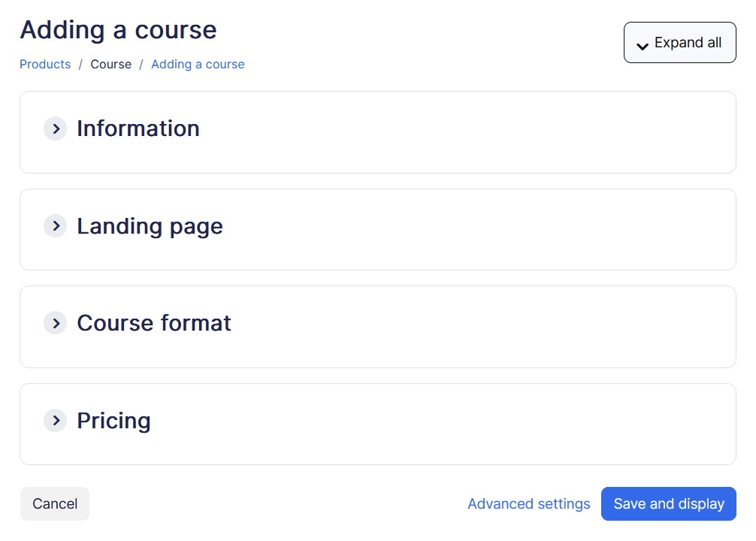Click the Information section header
The image size is (756, 541).
(138, 128)
